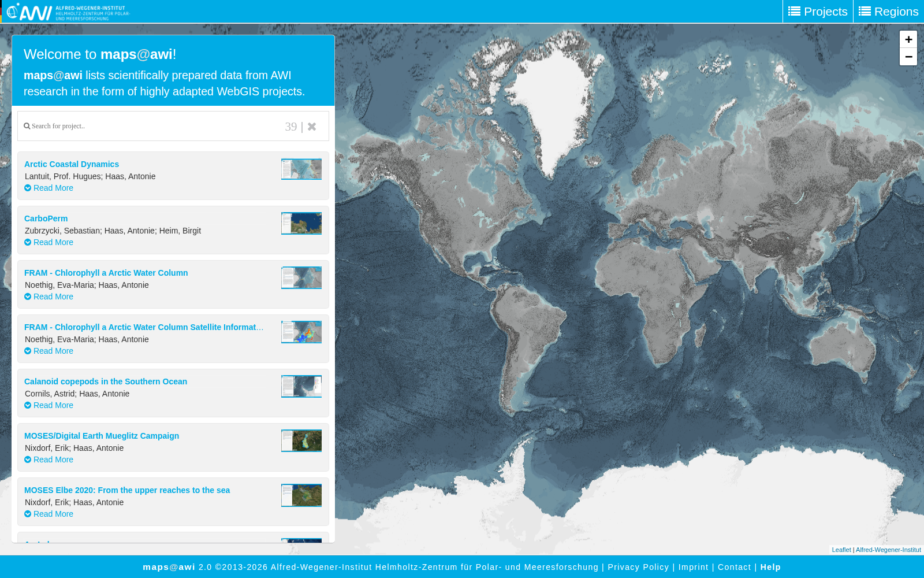This screenshot has width=924, height=578.
Task: Click 'Zubrzycki, Sebastian; Haas, Antonie; Heim, Birgit' text
Action: click(113, 231)
